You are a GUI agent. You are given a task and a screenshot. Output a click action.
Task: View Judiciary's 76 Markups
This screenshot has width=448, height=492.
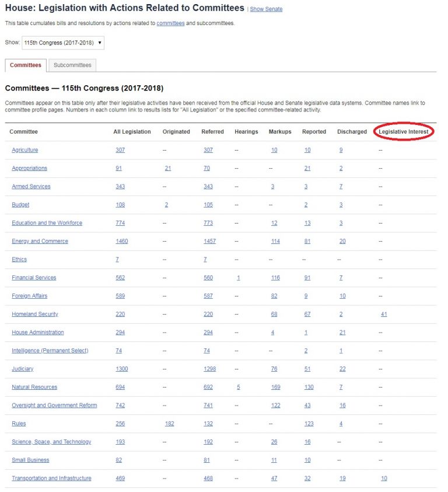click(274, 369)
